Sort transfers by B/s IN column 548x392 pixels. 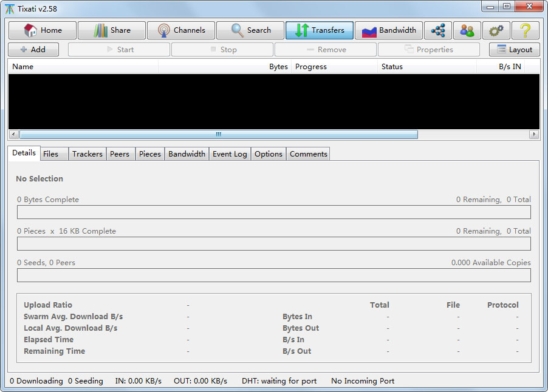[501, 67]
